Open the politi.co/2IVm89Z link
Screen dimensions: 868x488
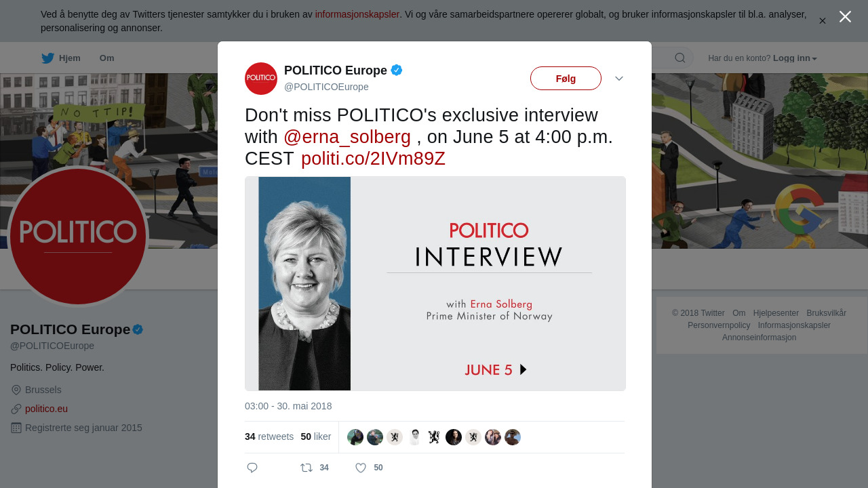click(373, 159)
